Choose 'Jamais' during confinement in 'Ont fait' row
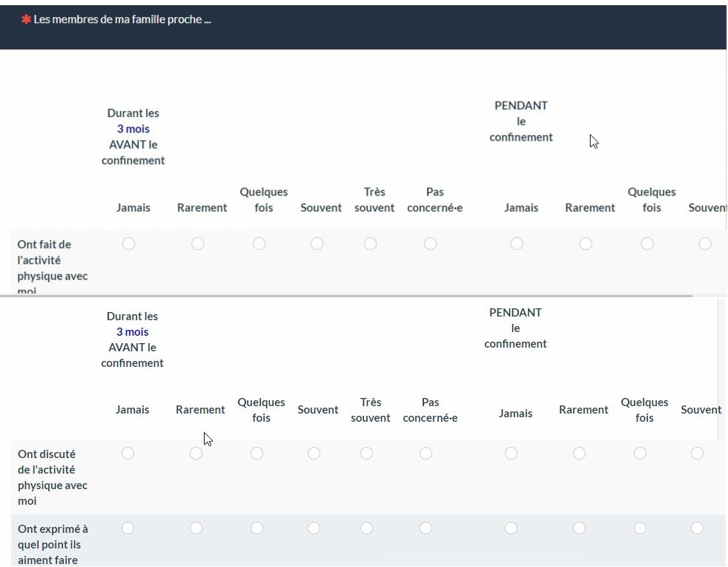 click(x=517, y=243)
